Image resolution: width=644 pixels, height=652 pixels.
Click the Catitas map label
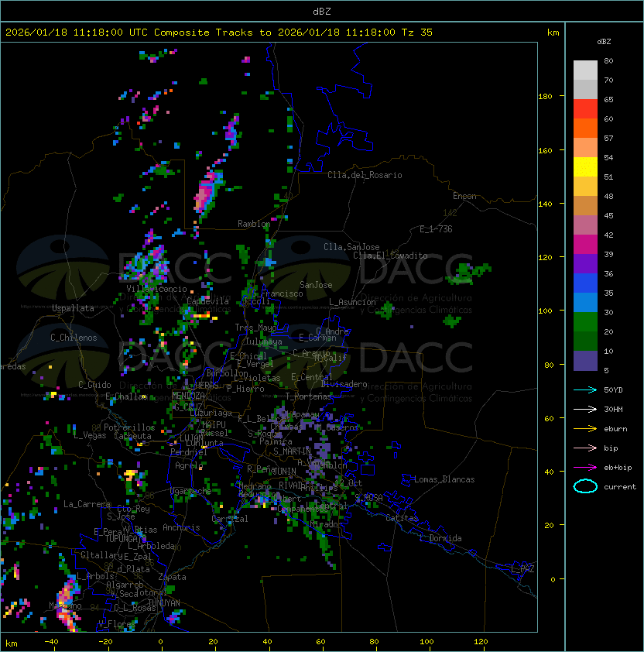coord(402,518)
